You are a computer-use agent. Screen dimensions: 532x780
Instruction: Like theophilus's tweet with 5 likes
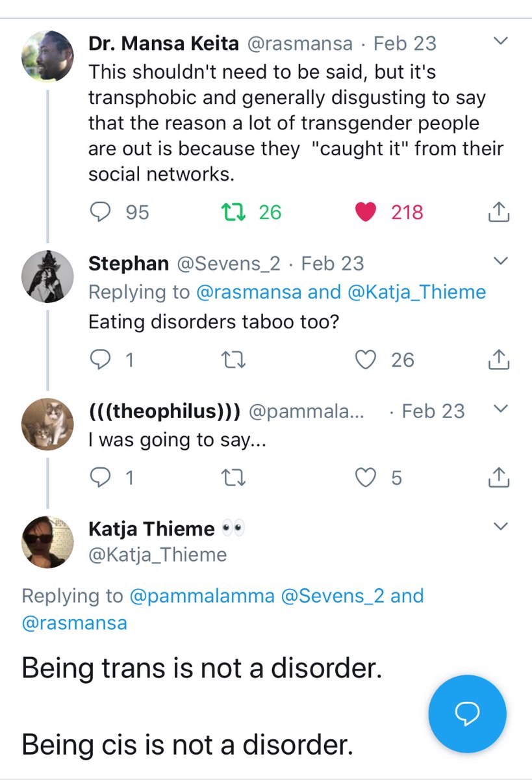[x=366, y=478]
